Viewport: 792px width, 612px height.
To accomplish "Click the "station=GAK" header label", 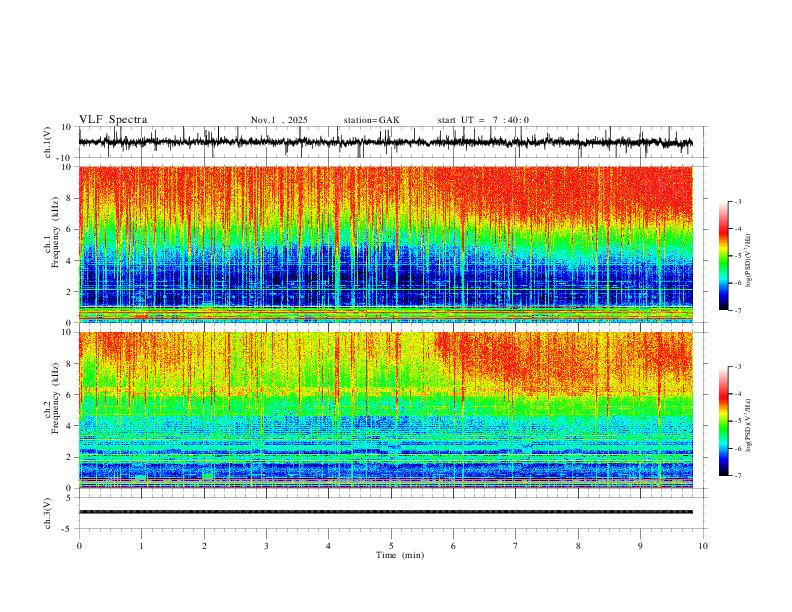I will click(371, 120).
